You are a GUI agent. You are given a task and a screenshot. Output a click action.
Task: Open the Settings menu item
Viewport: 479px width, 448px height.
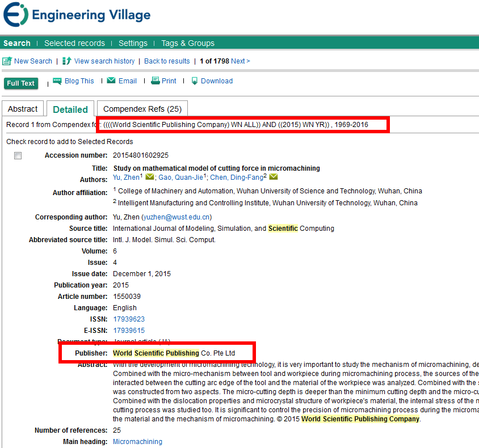point(133,43)
